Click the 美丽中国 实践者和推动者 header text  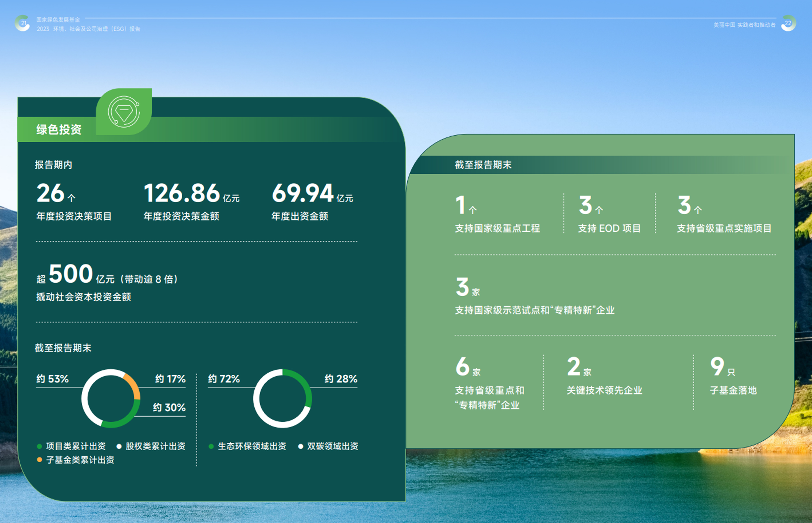click(x=744, y=25)
